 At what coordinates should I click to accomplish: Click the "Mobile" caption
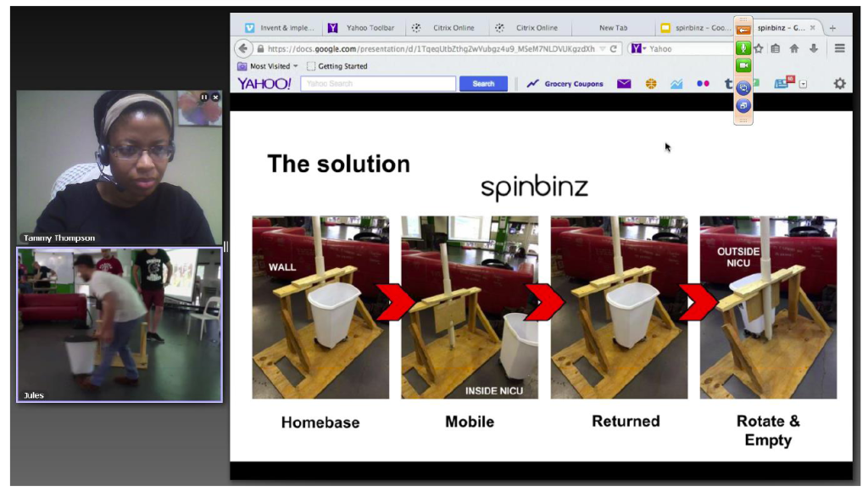470,422
